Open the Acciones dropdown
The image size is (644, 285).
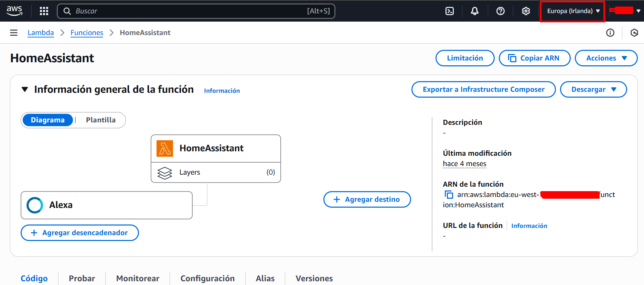[x=606, y=58]
